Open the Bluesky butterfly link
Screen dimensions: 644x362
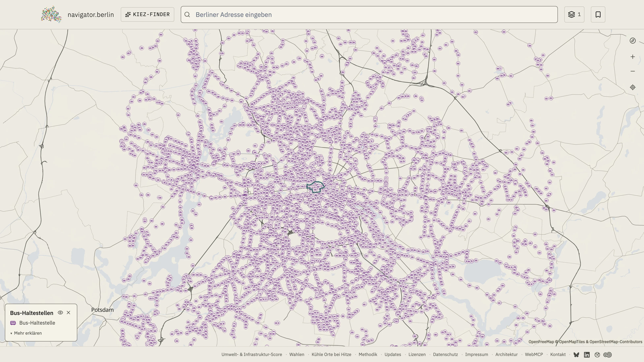click(576, 355)
